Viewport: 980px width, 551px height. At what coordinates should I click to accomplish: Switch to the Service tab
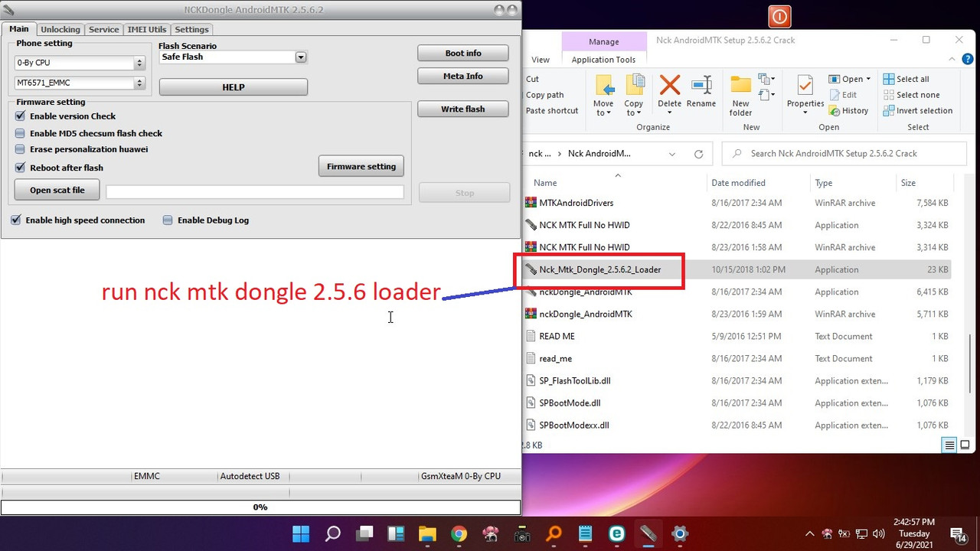103,29
